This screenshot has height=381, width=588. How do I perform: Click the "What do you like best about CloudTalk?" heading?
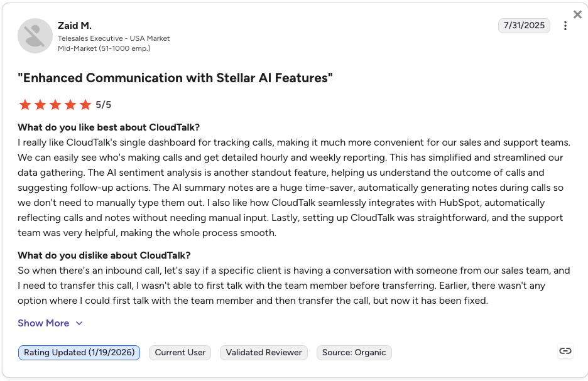tap(109, 127)
